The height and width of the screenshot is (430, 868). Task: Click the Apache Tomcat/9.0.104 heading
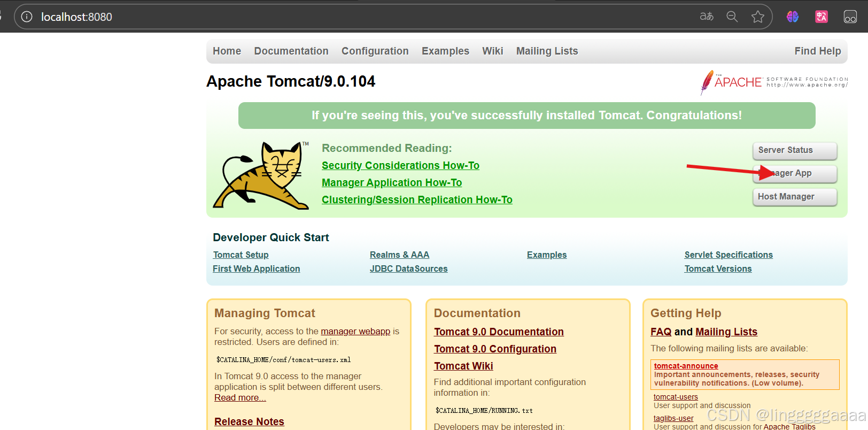(x=291, y=81)
